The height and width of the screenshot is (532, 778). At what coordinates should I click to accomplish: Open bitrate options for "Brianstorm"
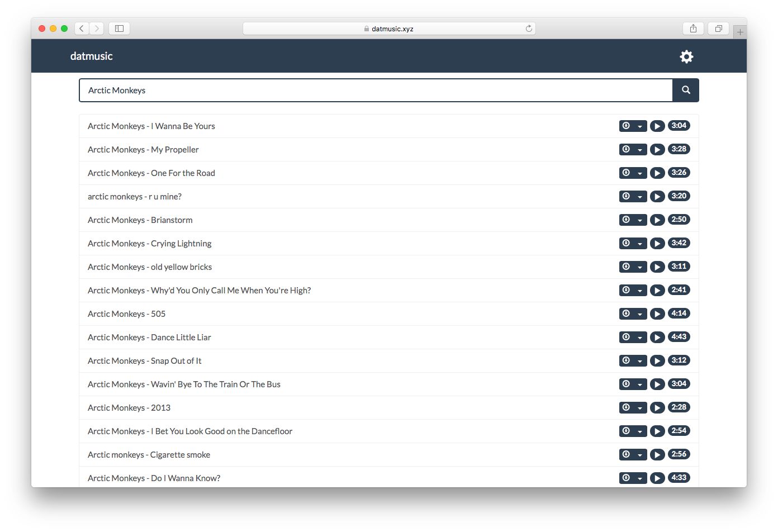(x=639, y=220)
